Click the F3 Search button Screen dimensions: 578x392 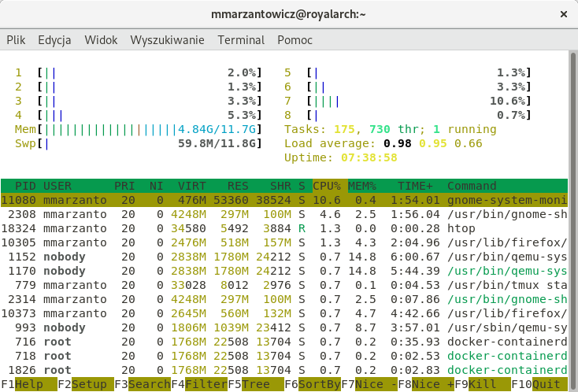(x=143, y=384)
